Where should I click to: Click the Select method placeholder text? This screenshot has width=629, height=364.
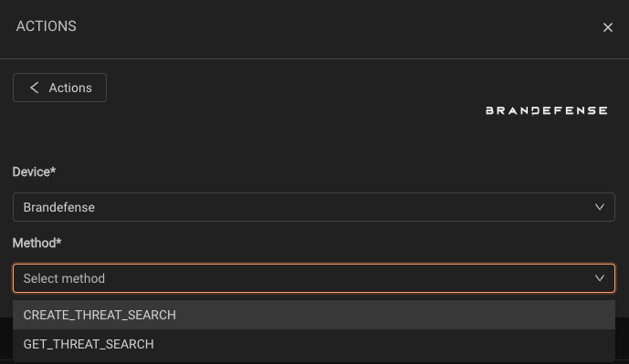pos(64,278)
